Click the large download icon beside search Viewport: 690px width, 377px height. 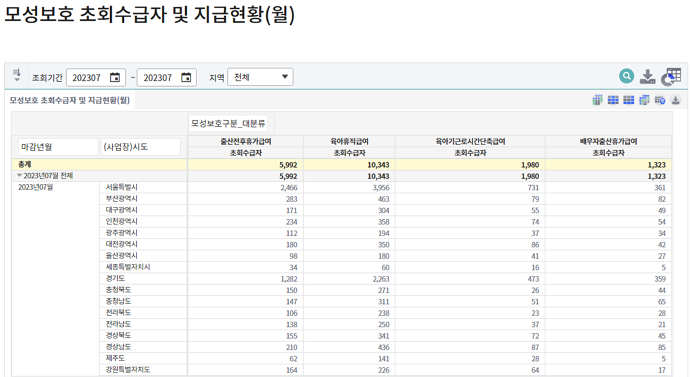(647, 77)
